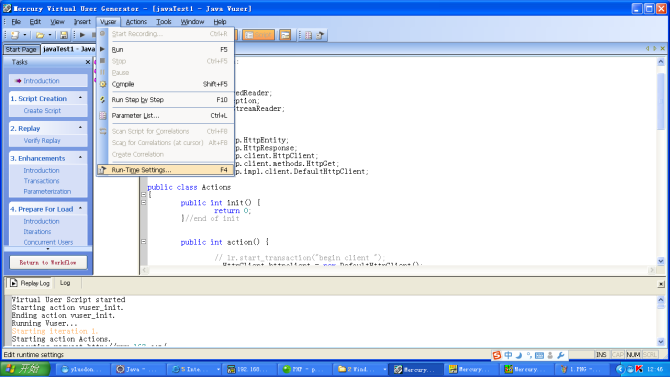This screenshot has height=377, width=670.
Task: Open the 1.PNG taskbar item
Action: point(581,369)
